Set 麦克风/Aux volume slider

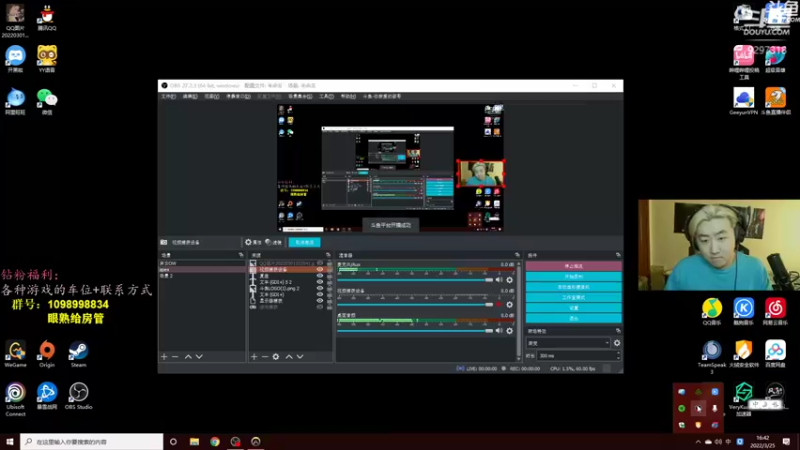(x=415, y=280)
